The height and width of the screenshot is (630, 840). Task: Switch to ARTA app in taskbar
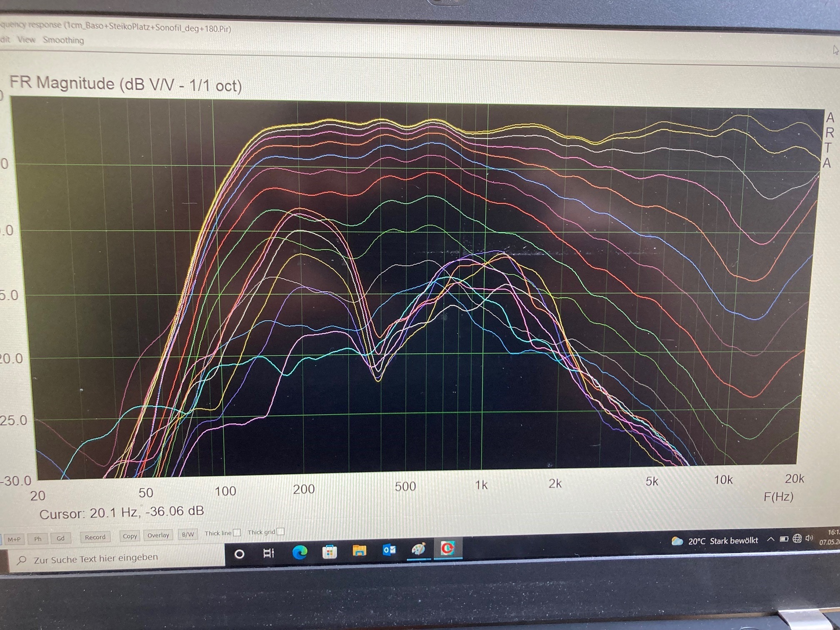(447, 548)
